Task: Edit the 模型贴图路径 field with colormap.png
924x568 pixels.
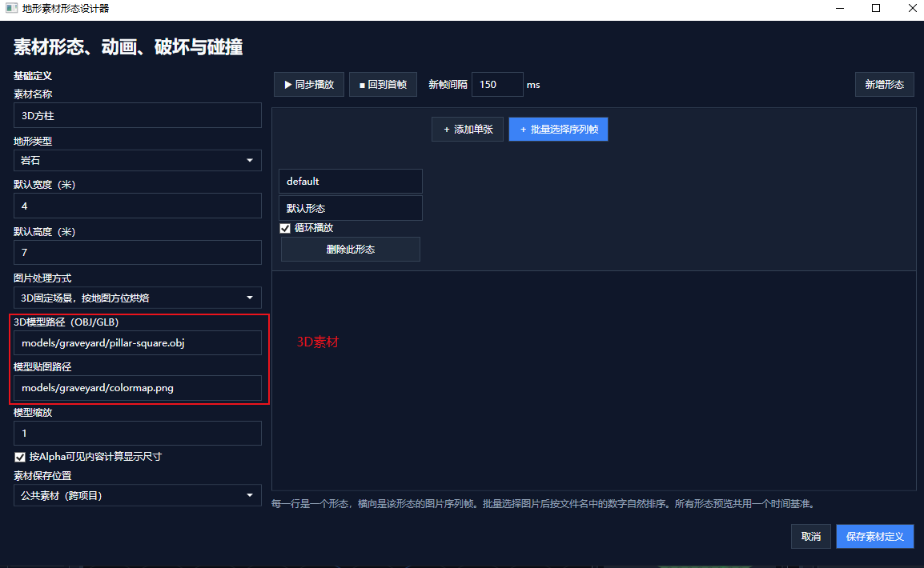Action: [x=137, y=388]
